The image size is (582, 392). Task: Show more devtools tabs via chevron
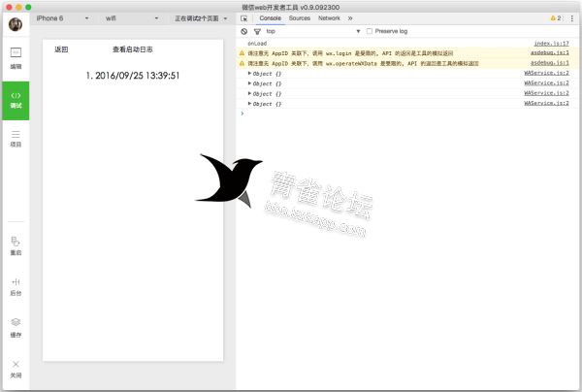click(350, 18)
